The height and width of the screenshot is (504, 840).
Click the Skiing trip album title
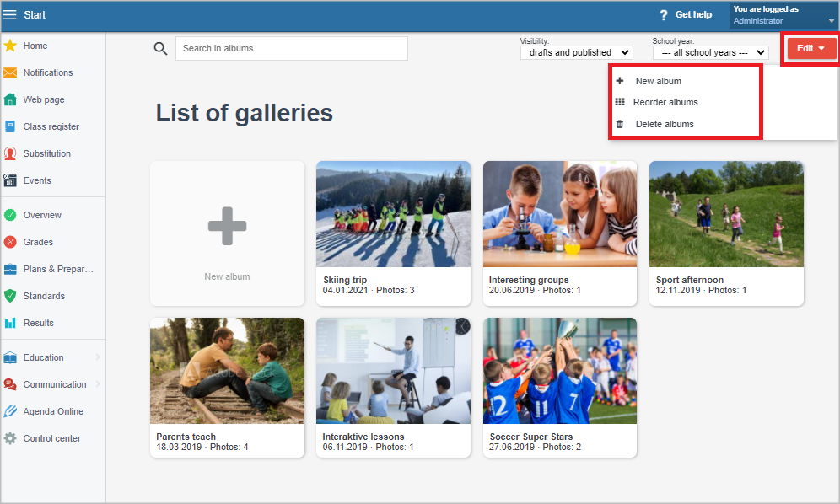345,280
